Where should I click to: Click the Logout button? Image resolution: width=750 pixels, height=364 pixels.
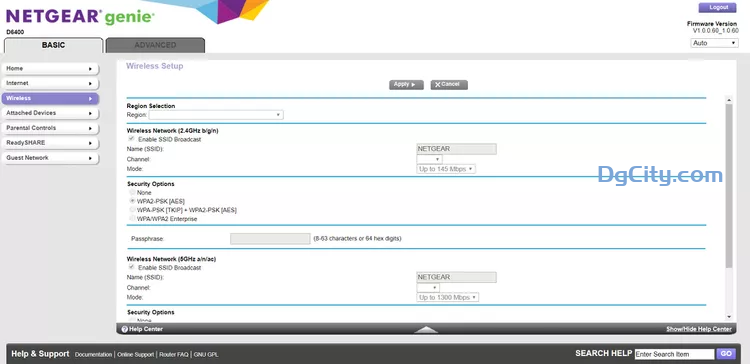pos(717,8)
